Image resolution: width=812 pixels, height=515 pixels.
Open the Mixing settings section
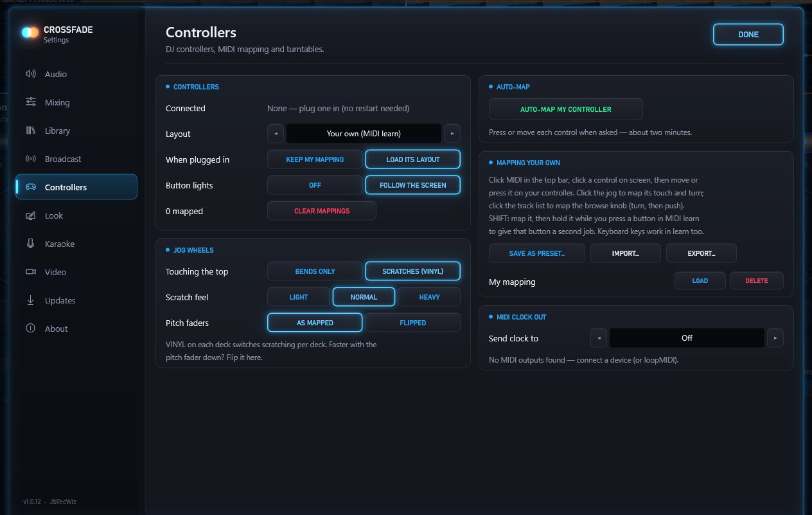[x=76, y=102]
